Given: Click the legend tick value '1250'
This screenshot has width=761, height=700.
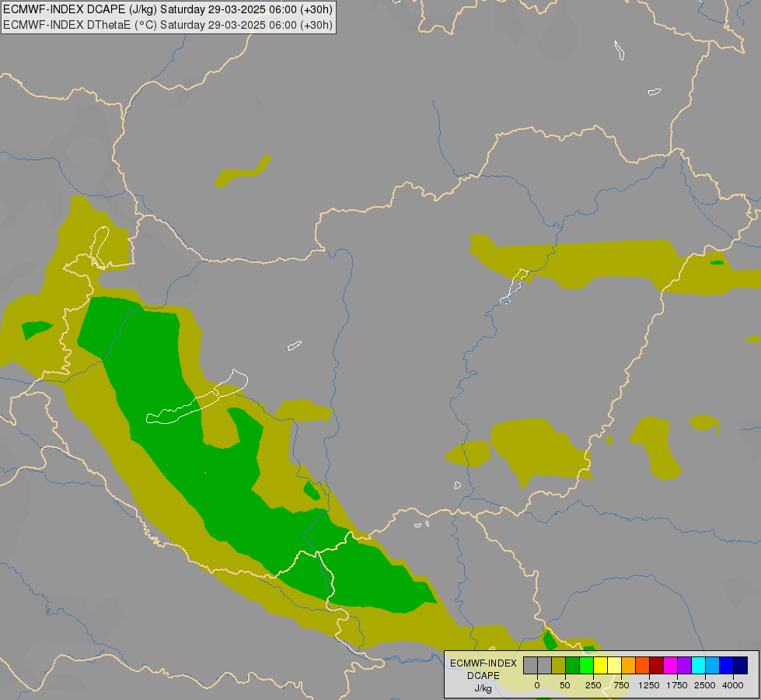Looking at the screenshot, I should [x=649, y=685].
